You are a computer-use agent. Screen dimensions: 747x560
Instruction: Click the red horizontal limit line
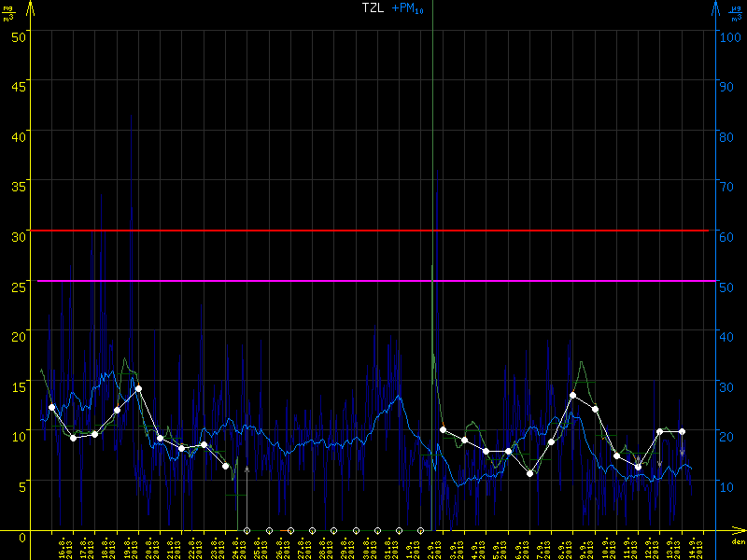373,230
